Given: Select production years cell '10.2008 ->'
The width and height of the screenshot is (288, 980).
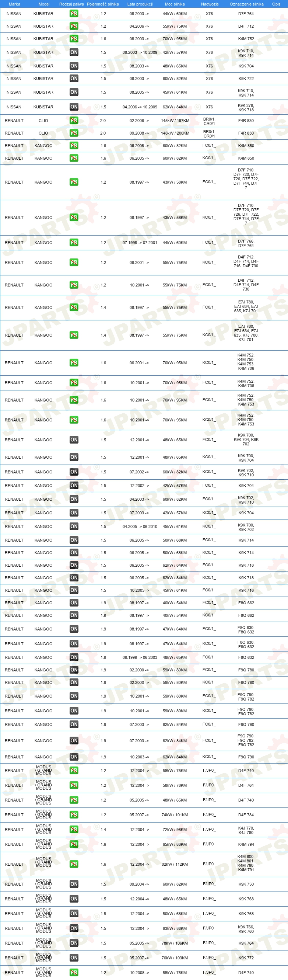Looking at the screenshot, I should [140, 973].
